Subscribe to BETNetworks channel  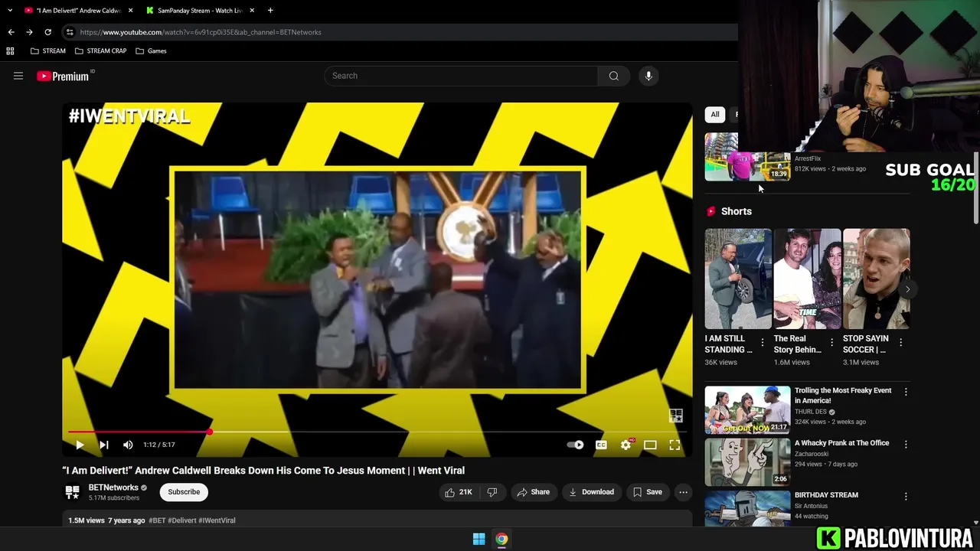184,492
